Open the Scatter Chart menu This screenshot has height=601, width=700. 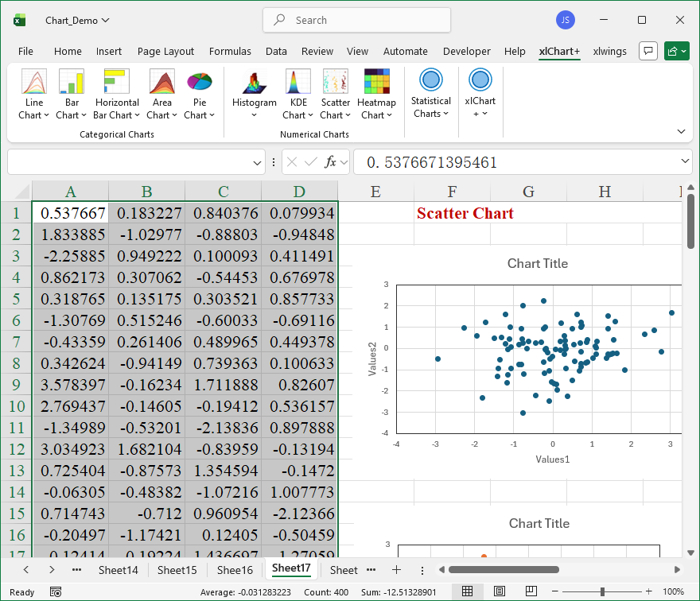point(335,94)
